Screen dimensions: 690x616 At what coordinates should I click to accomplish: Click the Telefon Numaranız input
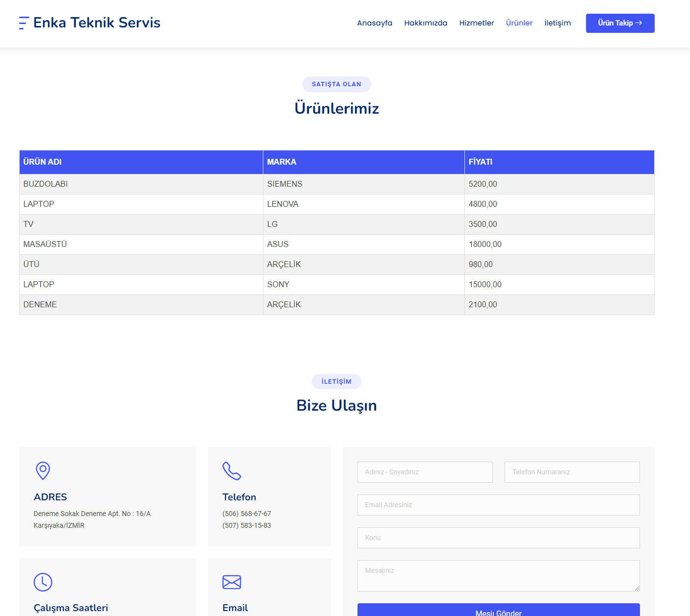click(572, 472)
